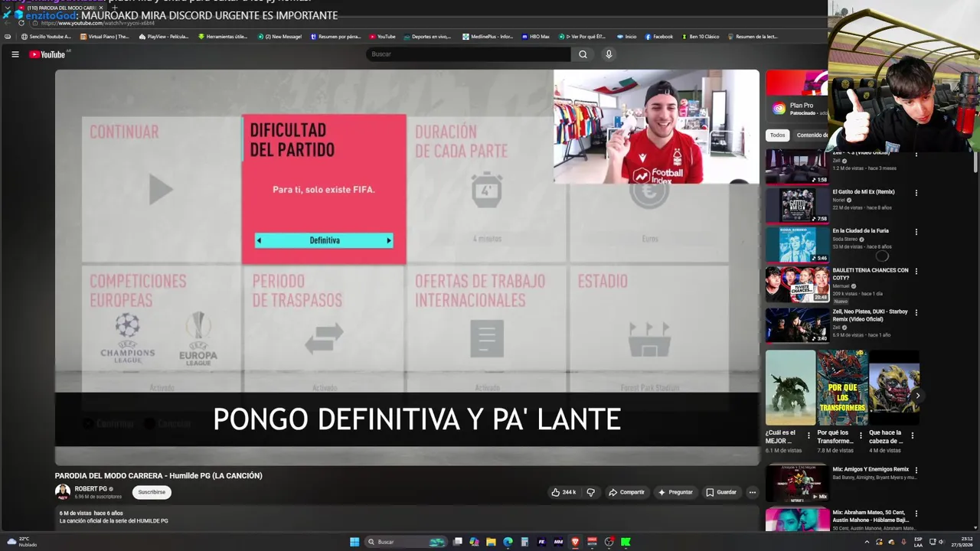Open the Facebook bookmark

coord(658,37)
